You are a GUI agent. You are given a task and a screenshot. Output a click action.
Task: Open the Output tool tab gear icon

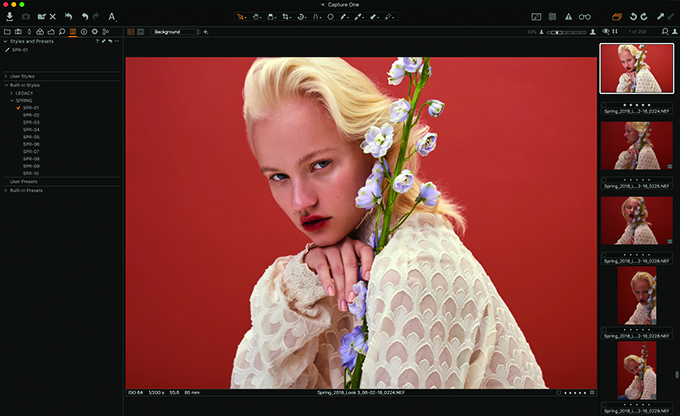pos(95,32)
